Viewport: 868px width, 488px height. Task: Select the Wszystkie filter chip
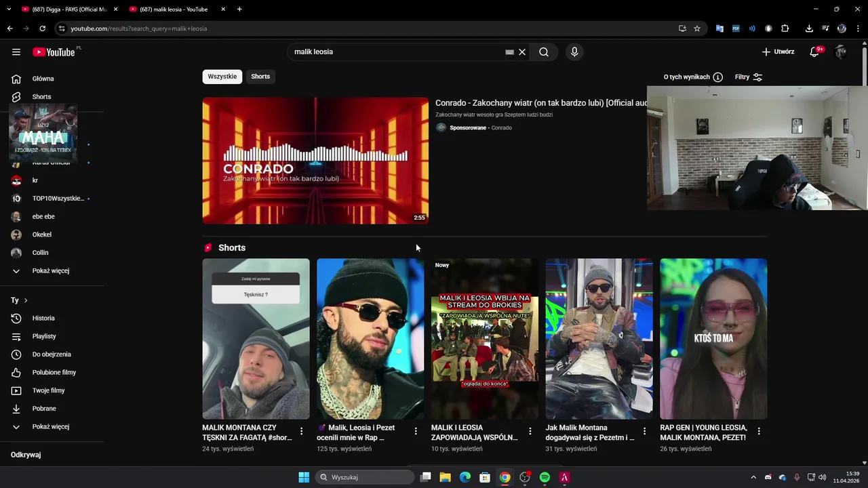point(222,77)
